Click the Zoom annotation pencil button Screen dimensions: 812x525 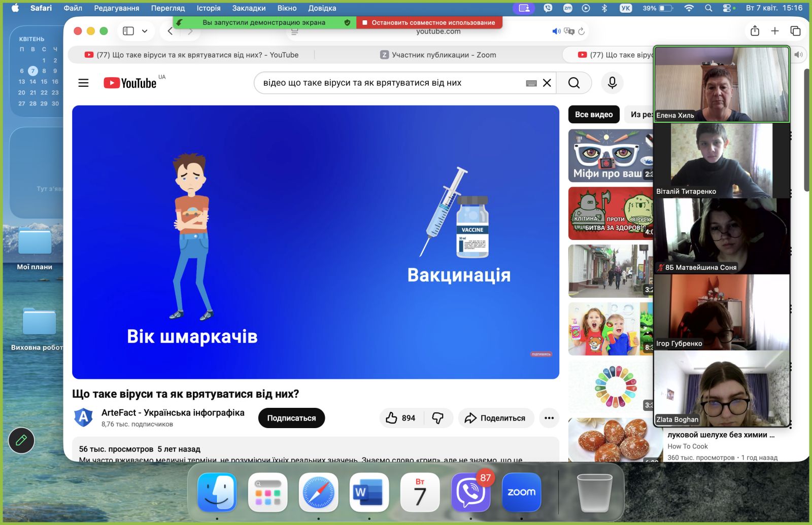point(21,440)
